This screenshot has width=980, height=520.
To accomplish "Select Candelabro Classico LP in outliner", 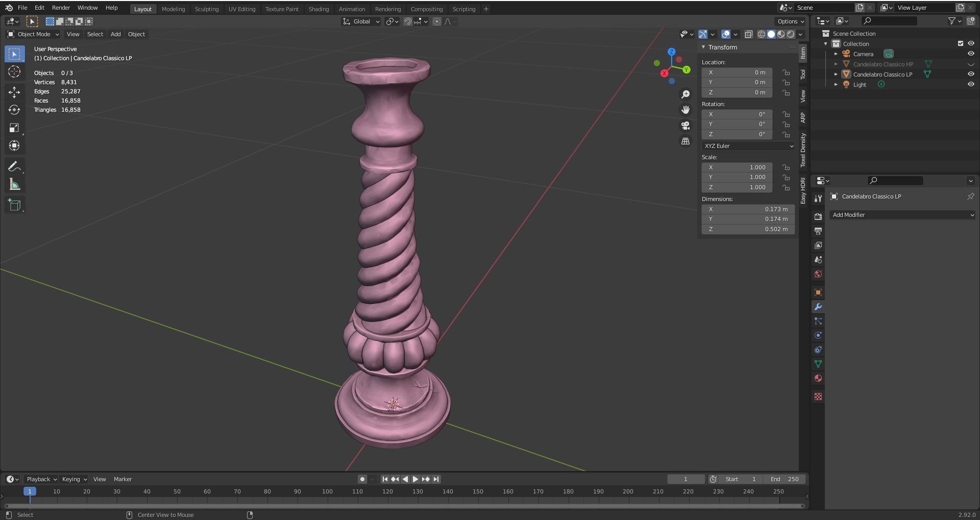I will (x=883, y=75).
